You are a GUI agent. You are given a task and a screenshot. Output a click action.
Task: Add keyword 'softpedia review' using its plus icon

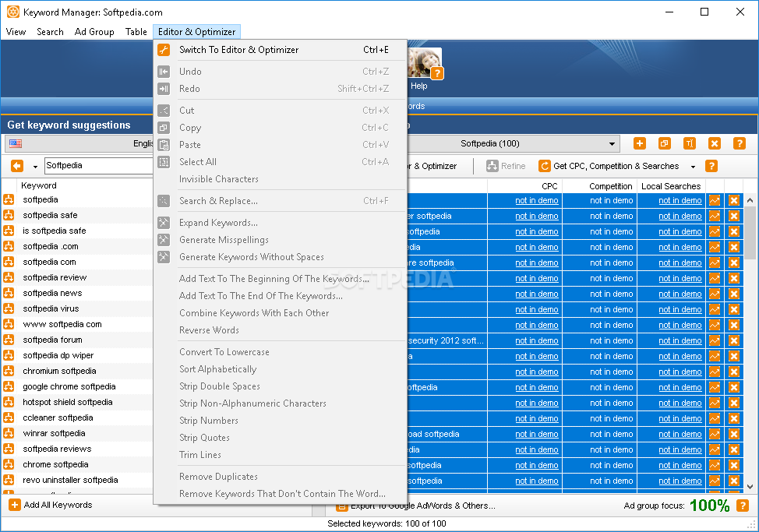tap(9, 277)
